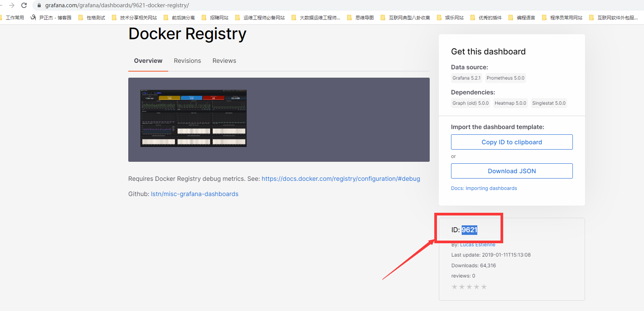
Task: Open the 技术分享相关网站 bookmark folder
Action: (x=134, y=18)
